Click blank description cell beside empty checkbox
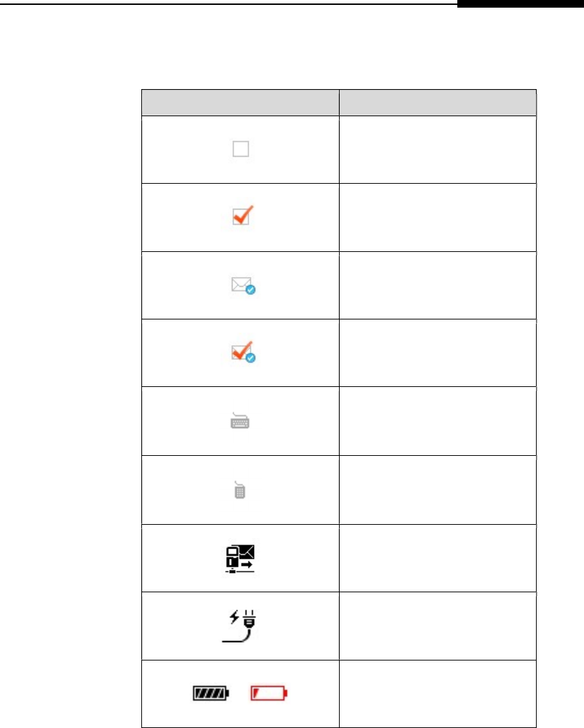The image size is (584, 728). pos(438,149)
